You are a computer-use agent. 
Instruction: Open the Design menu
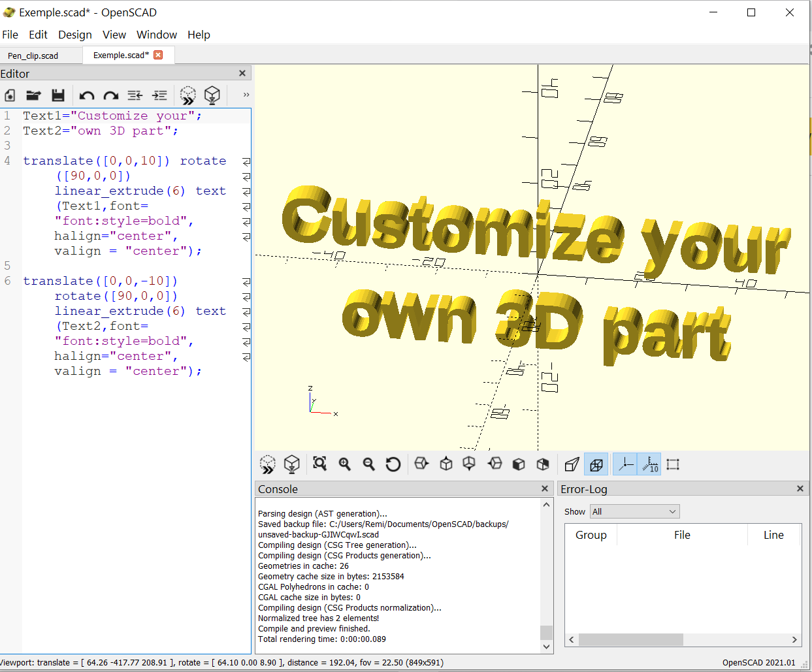pos(75,35)
